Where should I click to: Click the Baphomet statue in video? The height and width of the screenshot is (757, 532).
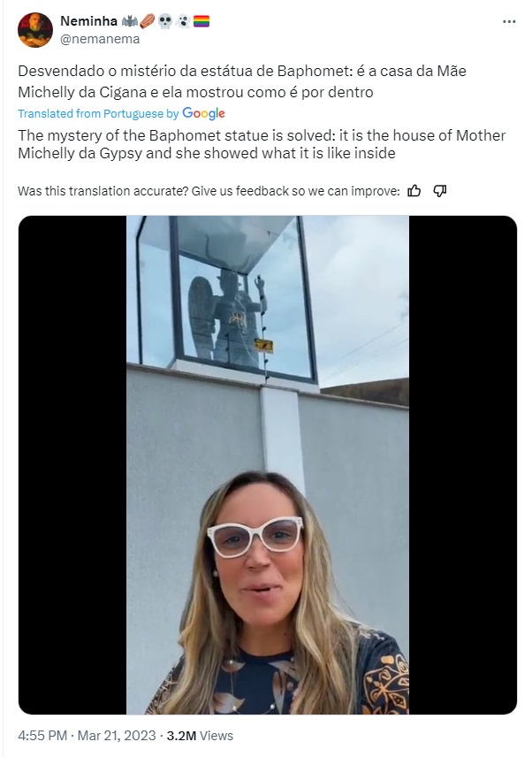pos(227,318)
